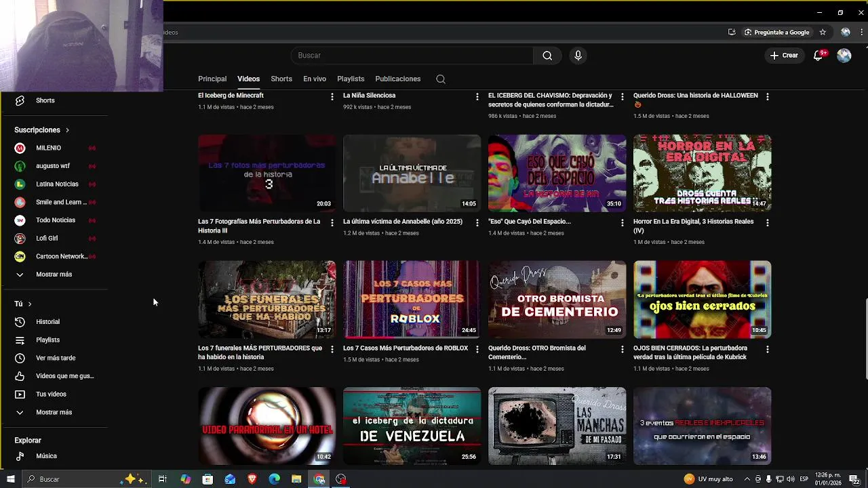The width and height of the screenshot is (868, 488).
Task: Start voice search with the microphone icon
Action: 578,56
